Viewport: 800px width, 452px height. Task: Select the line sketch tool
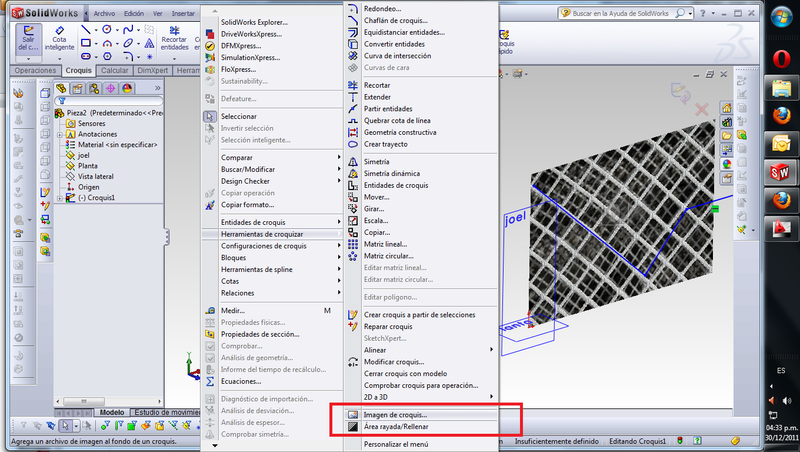86,30
